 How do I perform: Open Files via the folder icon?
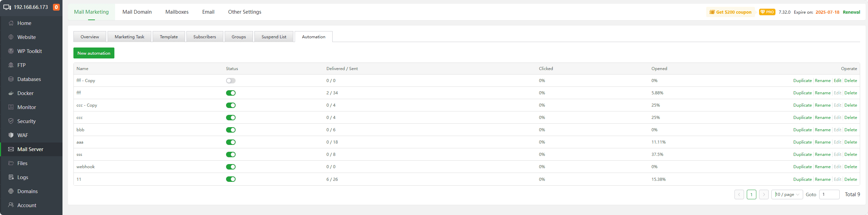click(11, 163)
